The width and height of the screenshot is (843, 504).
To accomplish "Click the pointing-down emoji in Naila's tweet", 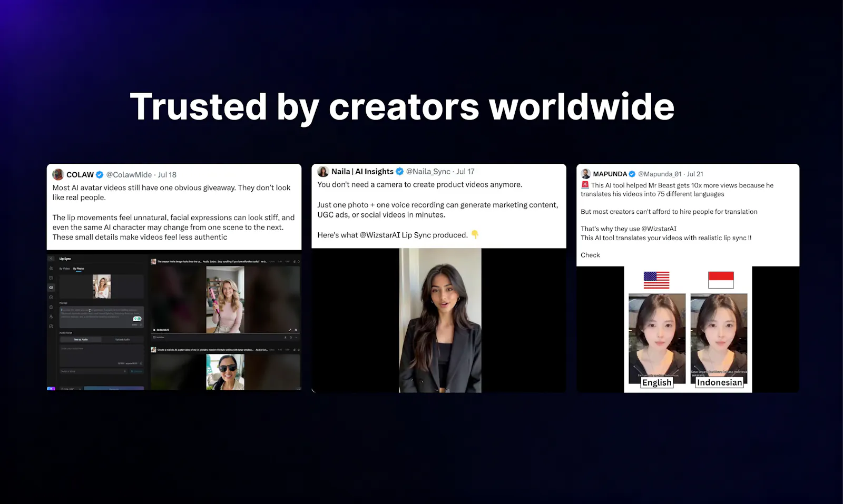I will tap(475, 235).
